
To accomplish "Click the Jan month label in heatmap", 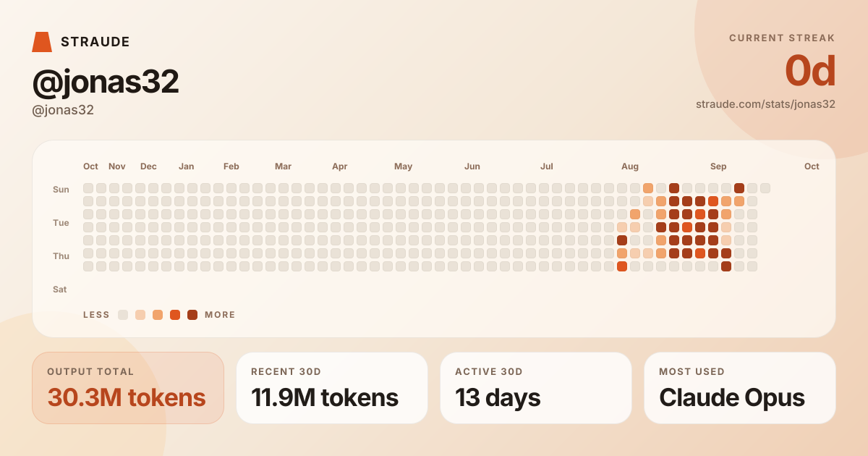I will tap(187, 166).
